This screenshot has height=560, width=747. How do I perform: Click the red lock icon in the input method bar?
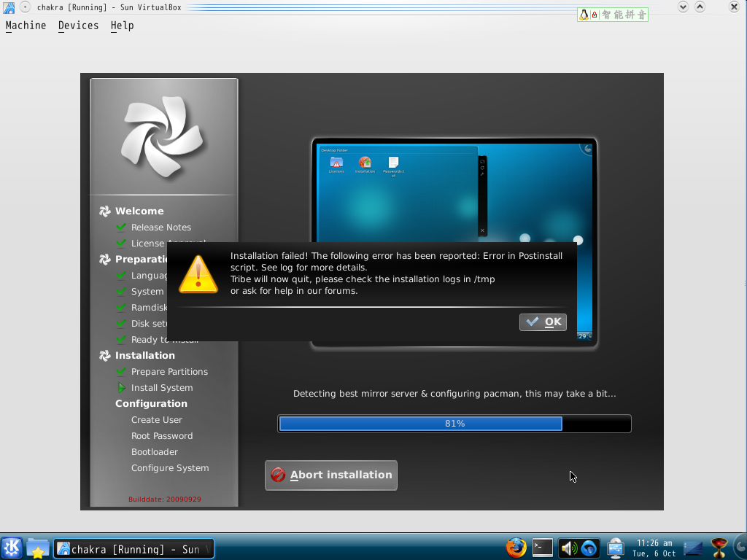[x=595, y=15]
